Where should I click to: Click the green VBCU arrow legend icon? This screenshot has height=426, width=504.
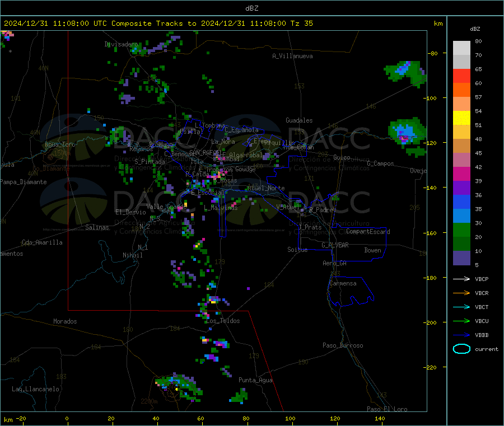pos(461,321)
